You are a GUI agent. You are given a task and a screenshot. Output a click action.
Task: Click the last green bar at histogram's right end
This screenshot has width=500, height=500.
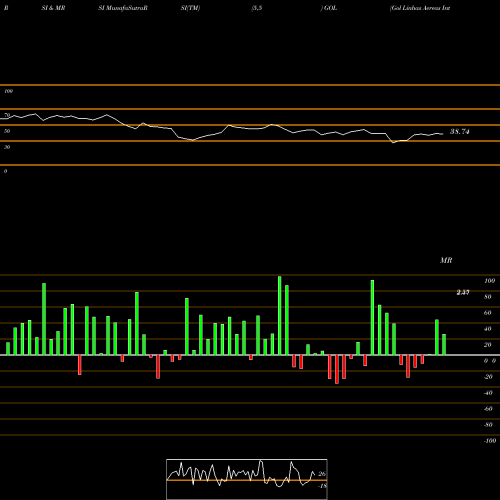(x=444, y=344)
